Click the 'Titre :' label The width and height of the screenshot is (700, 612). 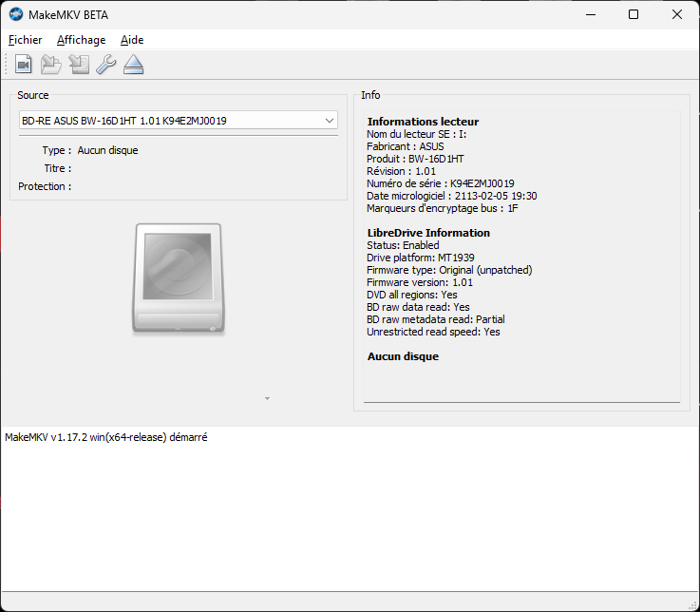pos(58,168)
